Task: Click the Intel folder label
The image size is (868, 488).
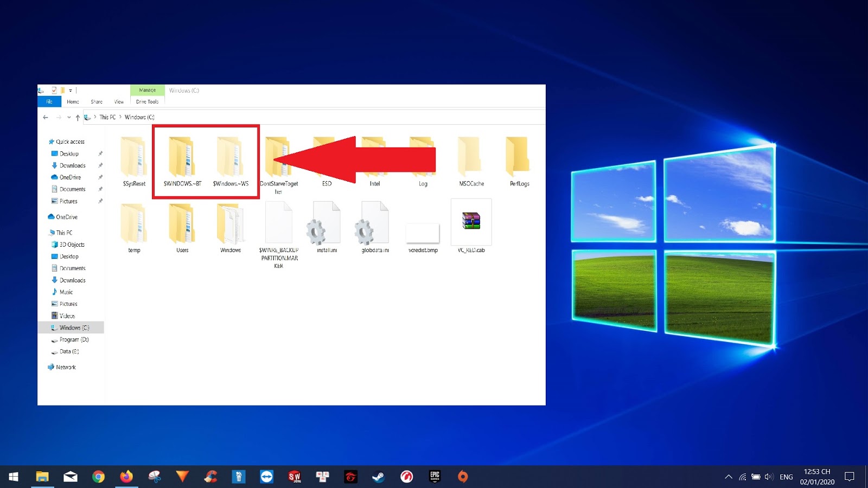Action: [x=375, y=184]
